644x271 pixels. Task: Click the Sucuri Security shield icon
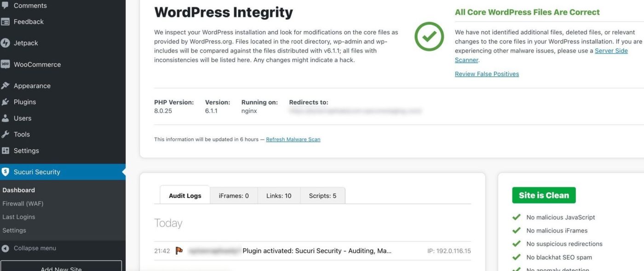(6, 172)
